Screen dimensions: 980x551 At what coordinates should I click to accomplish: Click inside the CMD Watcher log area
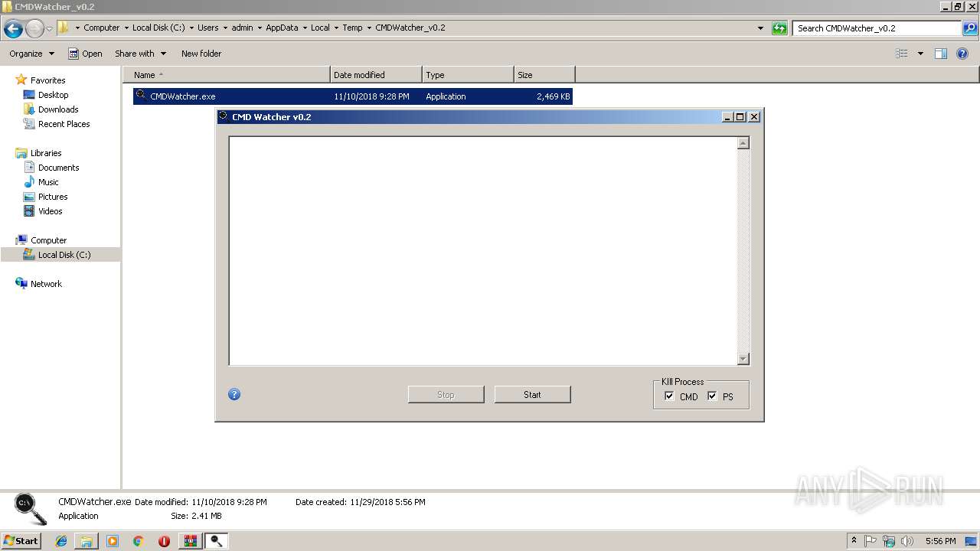tap(483, 251)
